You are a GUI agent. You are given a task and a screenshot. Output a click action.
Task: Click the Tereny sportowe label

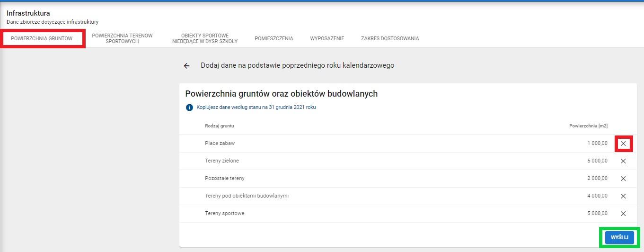pos(225,213)
